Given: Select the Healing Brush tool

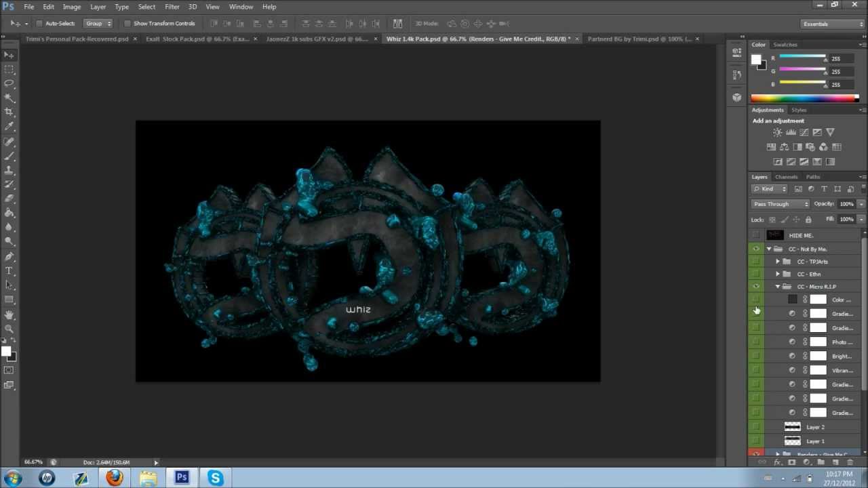Looking at the screenshot, I should 9,142.
